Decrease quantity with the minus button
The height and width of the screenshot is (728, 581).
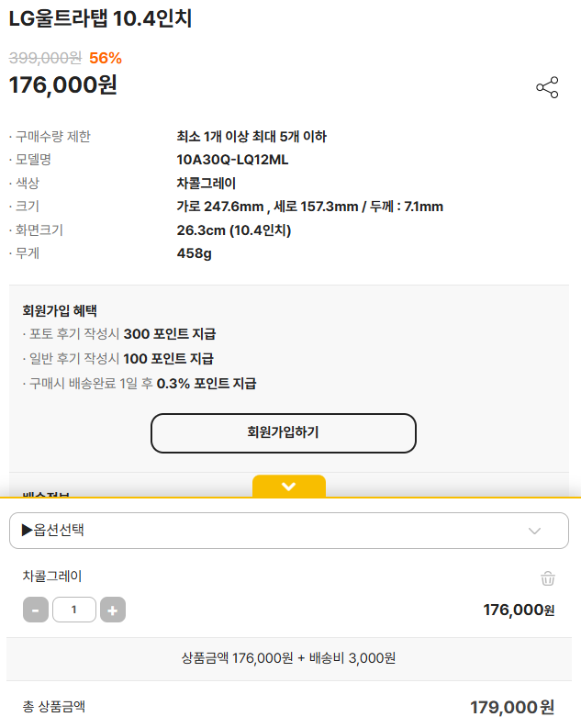(35, 610)
